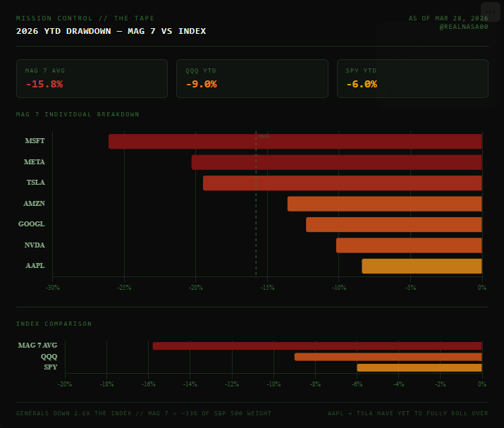Click 'AAPL + TSLA HAVE YET TO FULLY ROLL OVER'
This screenshot has width=504, height=428.
[408, 413]
